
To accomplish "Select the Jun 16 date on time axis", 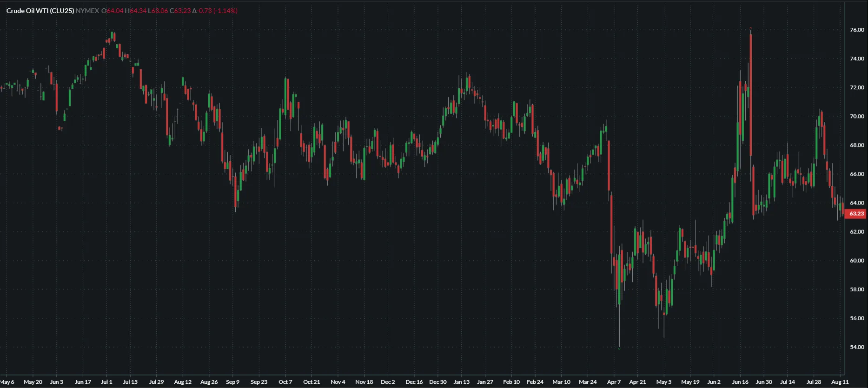I will tap(740, 382).
